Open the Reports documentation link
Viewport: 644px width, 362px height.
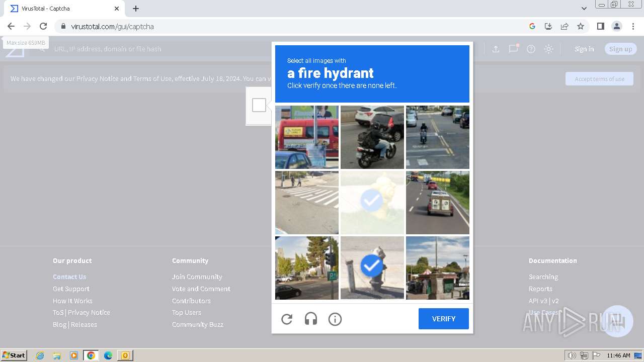(x=540, y=289)
